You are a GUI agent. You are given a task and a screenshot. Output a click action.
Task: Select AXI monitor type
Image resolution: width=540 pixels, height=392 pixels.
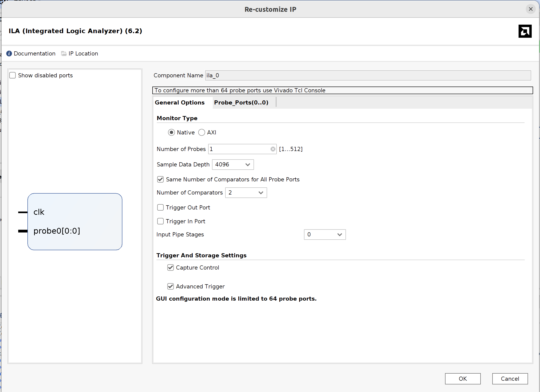coord(202,133)
